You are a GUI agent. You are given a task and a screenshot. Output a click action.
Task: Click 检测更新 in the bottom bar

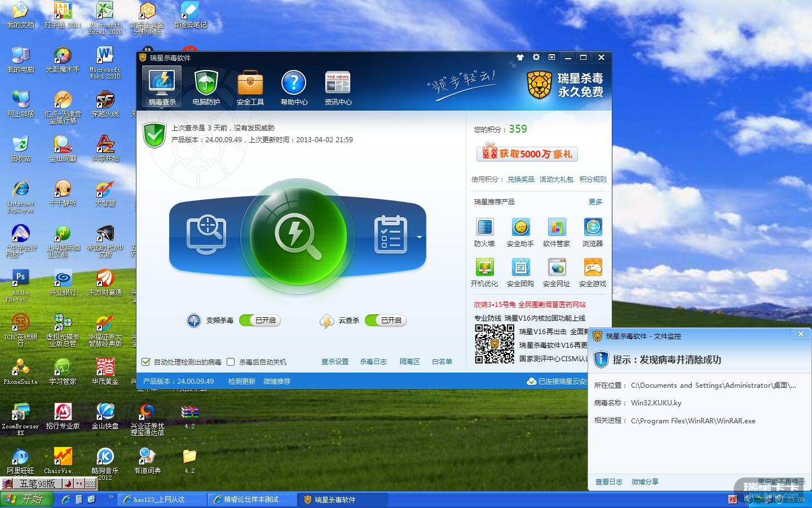click(x=242, y=382)
